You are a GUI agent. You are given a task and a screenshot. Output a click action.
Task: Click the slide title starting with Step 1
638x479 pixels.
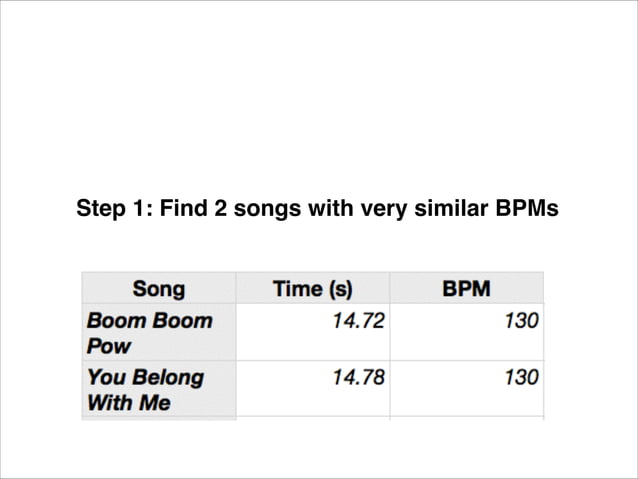tap(318, 211)
